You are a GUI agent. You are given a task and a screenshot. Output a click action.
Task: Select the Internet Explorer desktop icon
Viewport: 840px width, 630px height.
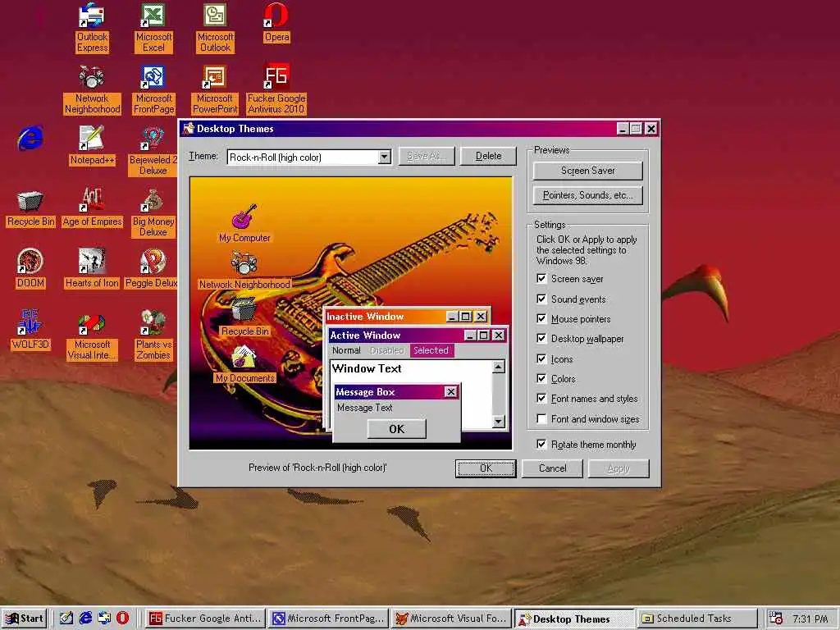30,138
